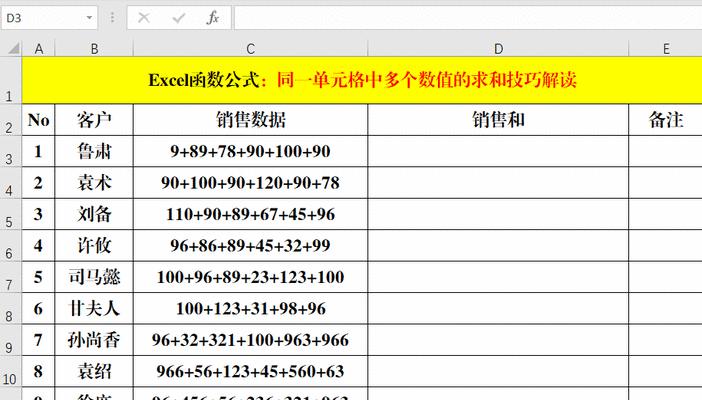This screenshot has width=702, height=400.
Task: Select customer cell '许攸'
Action: click(x=94, y=245)
